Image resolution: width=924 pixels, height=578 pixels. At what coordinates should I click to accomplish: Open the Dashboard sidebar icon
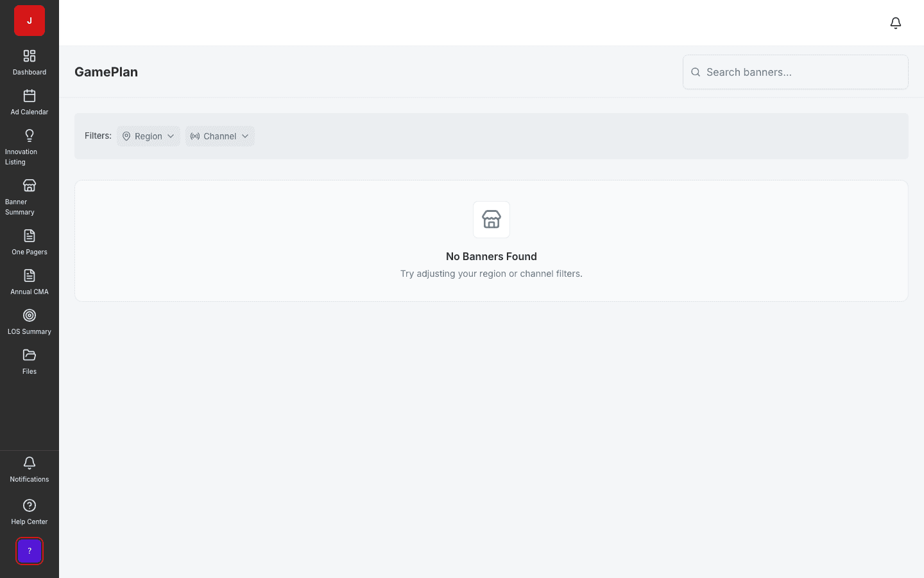[30, 56]
